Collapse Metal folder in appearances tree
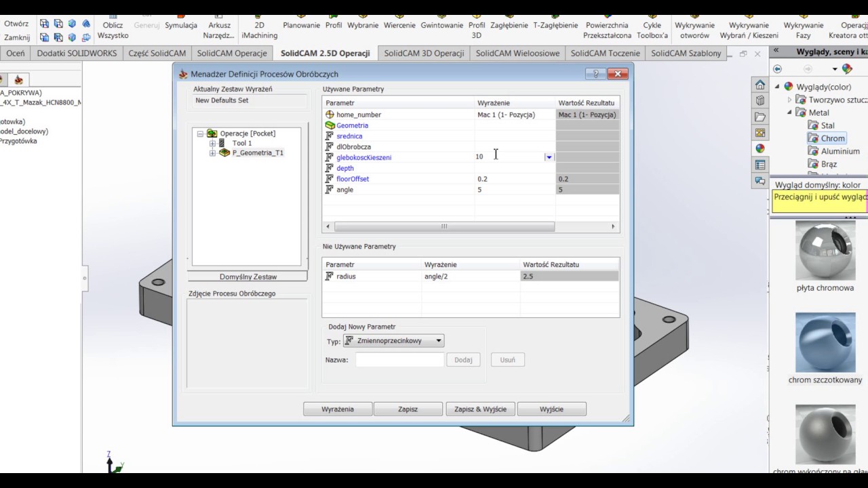 pos(789,113)
